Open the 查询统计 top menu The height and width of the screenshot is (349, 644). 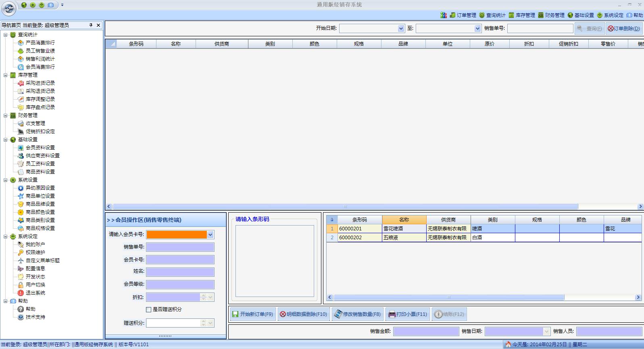(x=492, y=15)
